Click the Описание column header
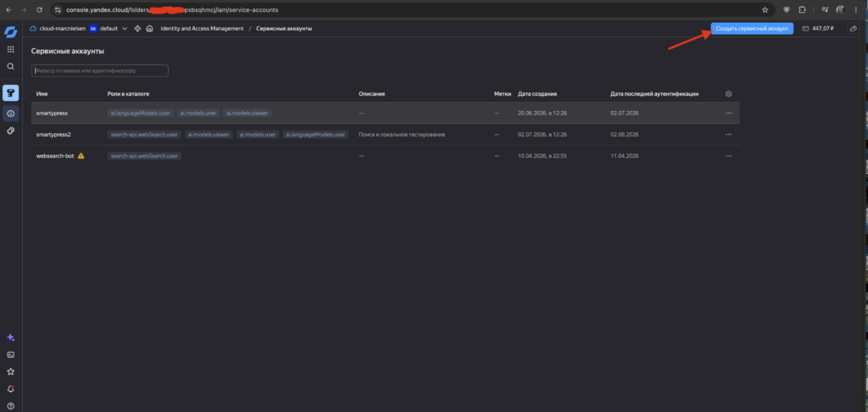 coord(371,94)
